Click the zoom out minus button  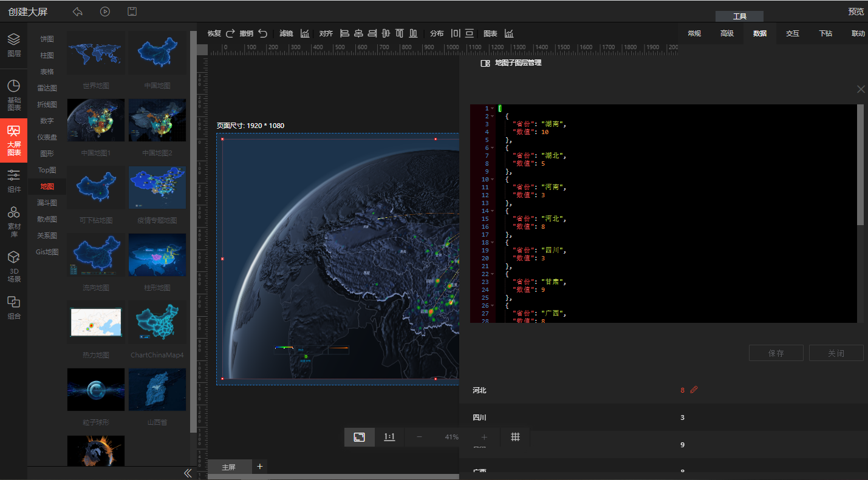tap(419, 437)
